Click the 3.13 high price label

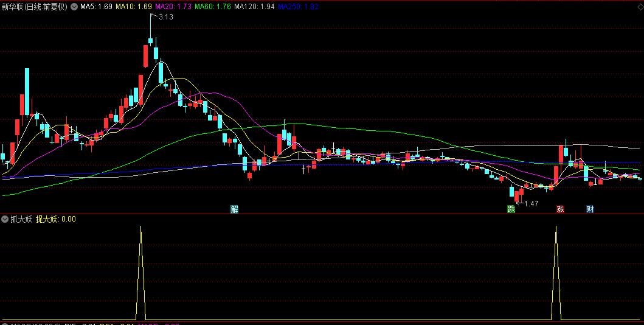point(166,17)
